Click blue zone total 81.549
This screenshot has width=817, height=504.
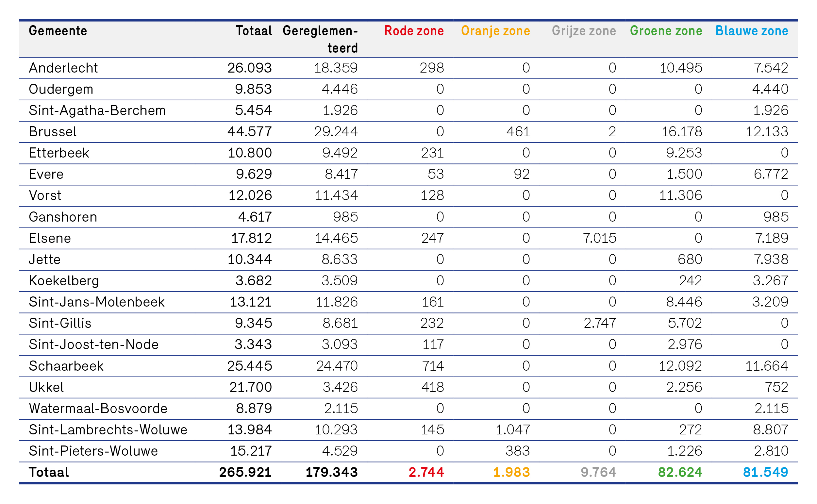766,472
